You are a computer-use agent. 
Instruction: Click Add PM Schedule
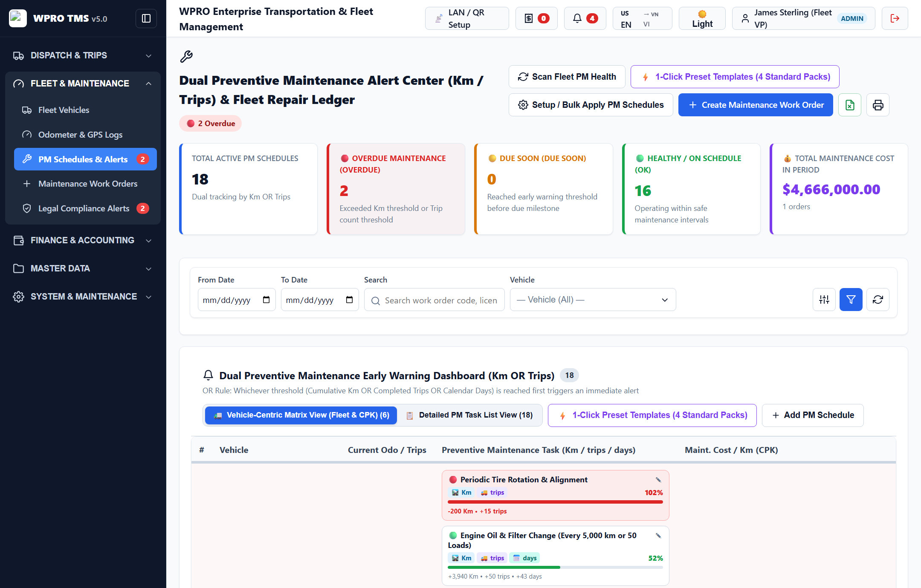coord(813,415)
